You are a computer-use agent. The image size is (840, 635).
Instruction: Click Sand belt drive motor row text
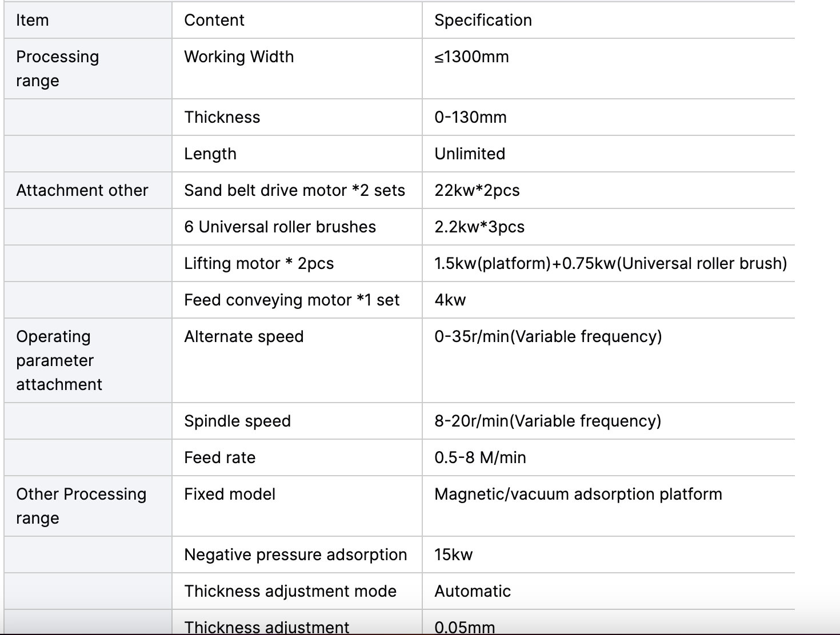click(294, 191)
